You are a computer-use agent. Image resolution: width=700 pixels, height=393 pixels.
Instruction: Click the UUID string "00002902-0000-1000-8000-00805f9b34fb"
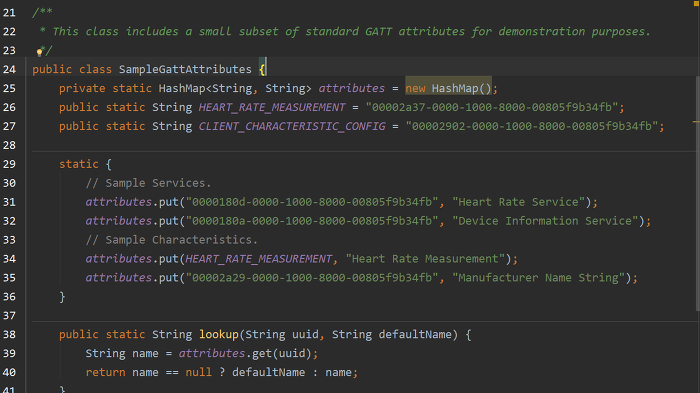coord(532,126)
